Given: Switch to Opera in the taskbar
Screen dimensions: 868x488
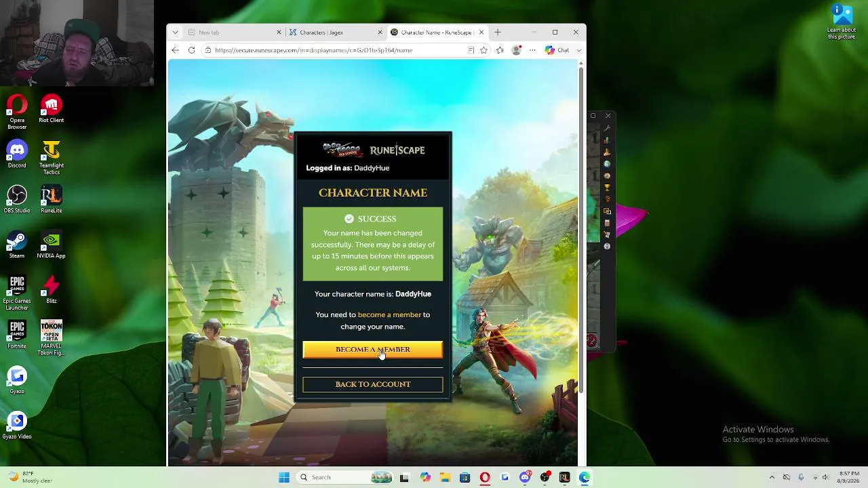Looking at the screenshot, I should 485,477.
